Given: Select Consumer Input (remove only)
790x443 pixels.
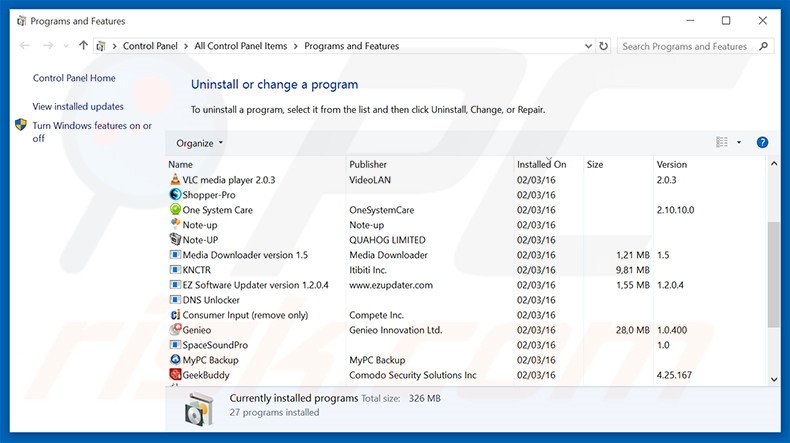Looking at the screenshot, I should coord(245,315).
